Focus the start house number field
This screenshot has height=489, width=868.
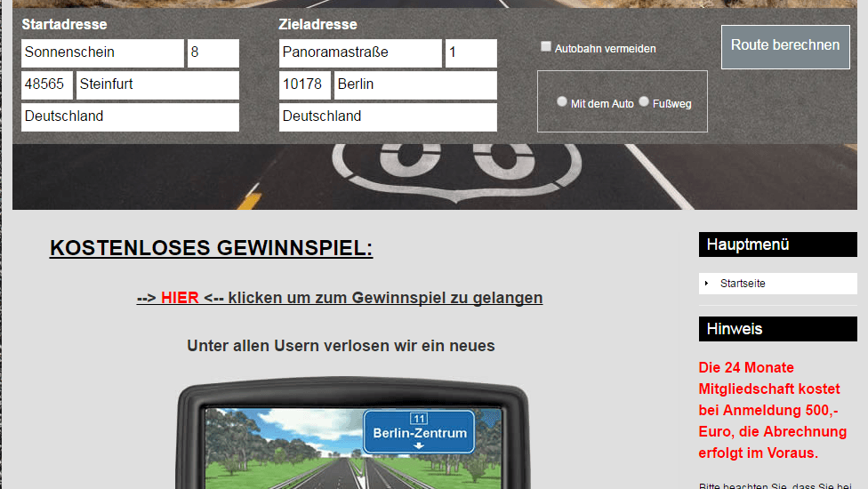coord(213,53)
